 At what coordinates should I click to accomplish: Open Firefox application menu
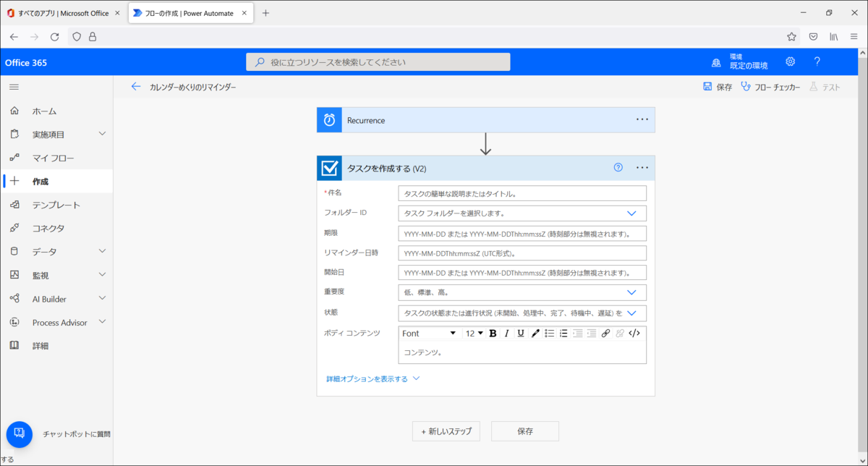coord(854,37)
